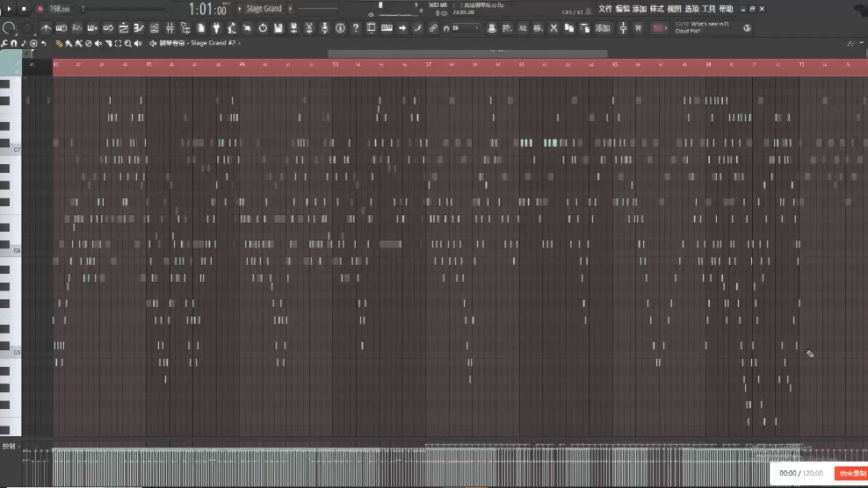Expand Stage Grand #2 target channel arrow
Image resolution: width=868 pixels, height=488 pixels.
click(x=240, y=43)
